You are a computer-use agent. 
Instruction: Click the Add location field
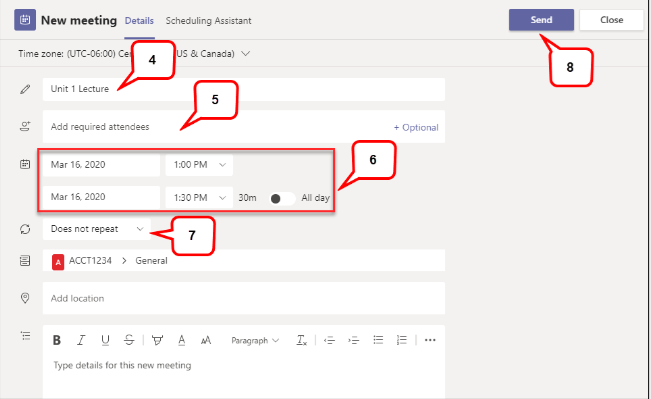click(244, 298)
